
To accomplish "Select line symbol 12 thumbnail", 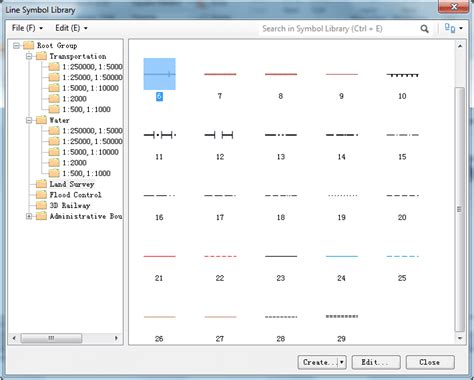I will [220, 135].
